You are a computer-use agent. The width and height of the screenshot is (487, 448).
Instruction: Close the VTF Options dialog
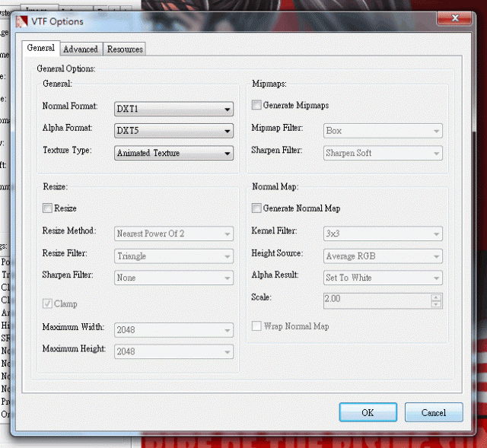pyautogui.click(x=454, y=18)
